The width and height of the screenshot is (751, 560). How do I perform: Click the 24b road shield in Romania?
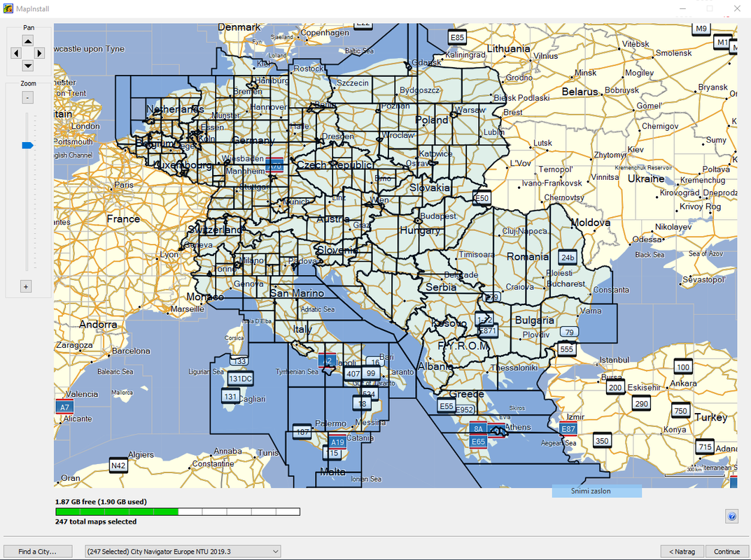tap(568, 258)
